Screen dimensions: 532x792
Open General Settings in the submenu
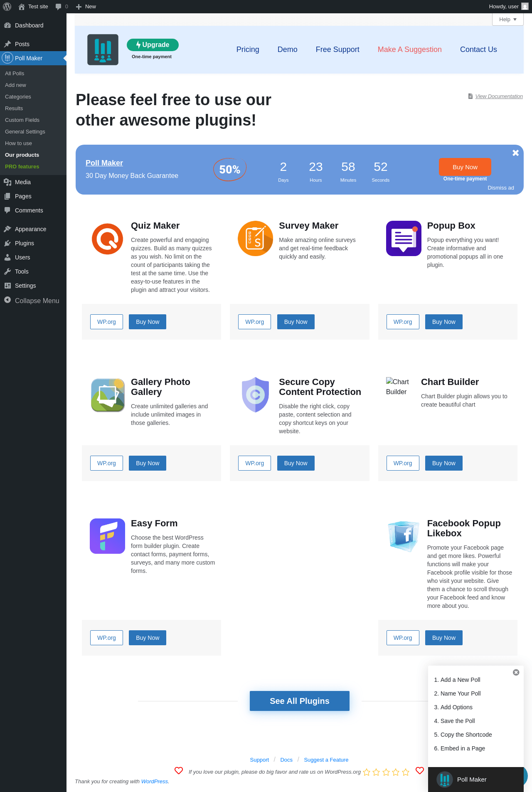click(25, 132)
